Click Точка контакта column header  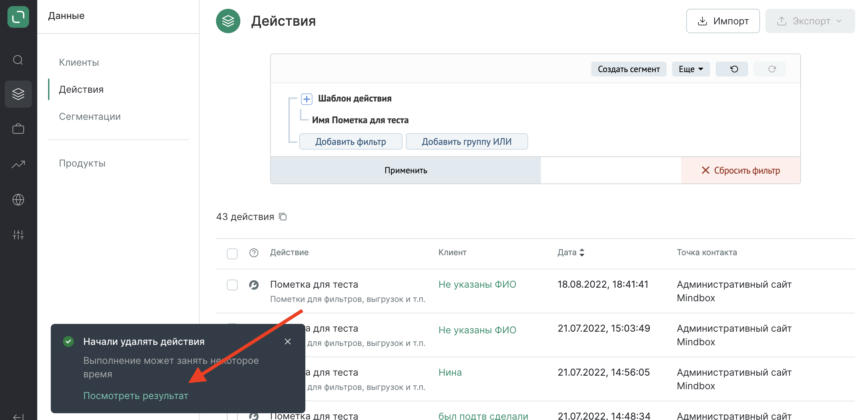[x=707, y=252]
